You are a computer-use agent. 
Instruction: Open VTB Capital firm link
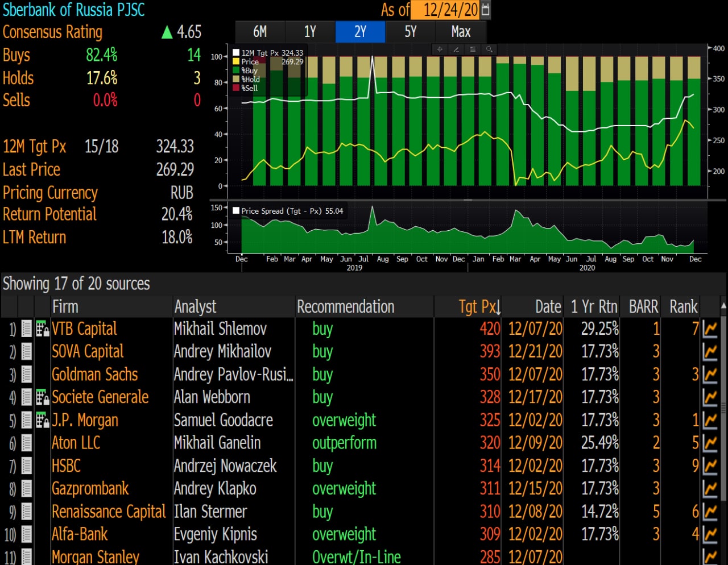click(84, 329)
